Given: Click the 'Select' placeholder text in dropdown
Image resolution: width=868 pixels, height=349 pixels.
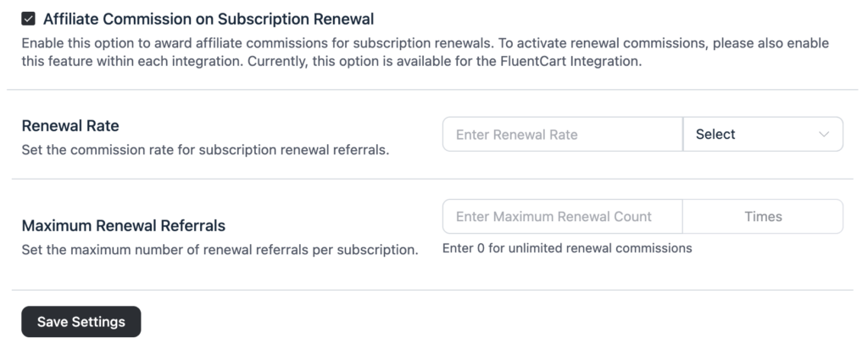Looking at the screenshot, I should (715, 134).
